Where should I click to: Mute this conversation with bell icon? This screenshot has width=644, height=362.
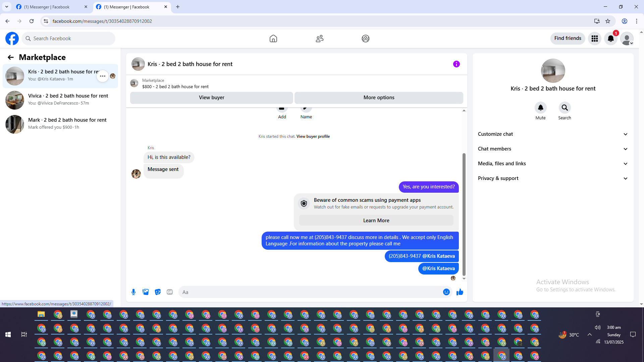coord(540,108)
